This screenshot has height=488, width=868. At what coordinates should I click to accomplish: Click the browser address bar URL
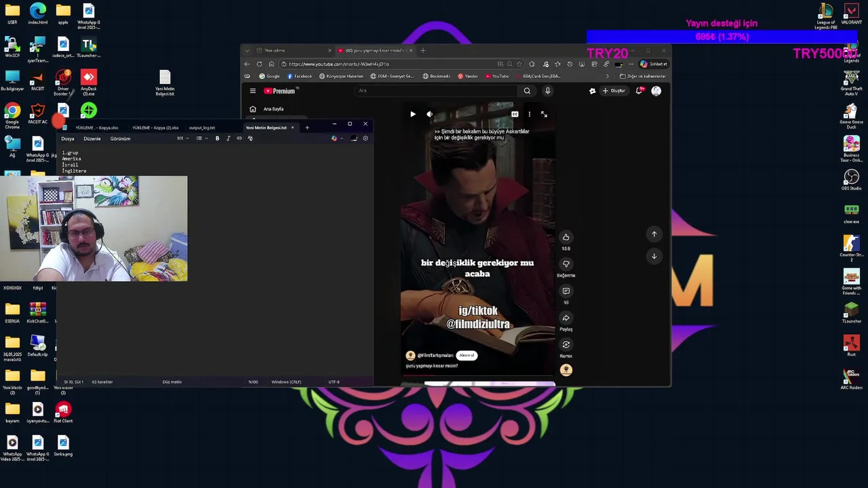339,64
